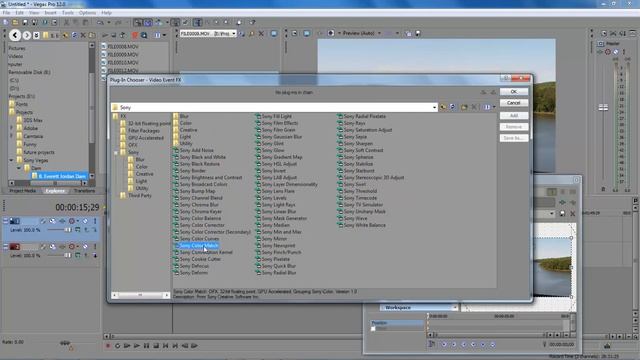Click the Loop Playback icon in transport
The image size is (640, 360).
click(118, 346)
